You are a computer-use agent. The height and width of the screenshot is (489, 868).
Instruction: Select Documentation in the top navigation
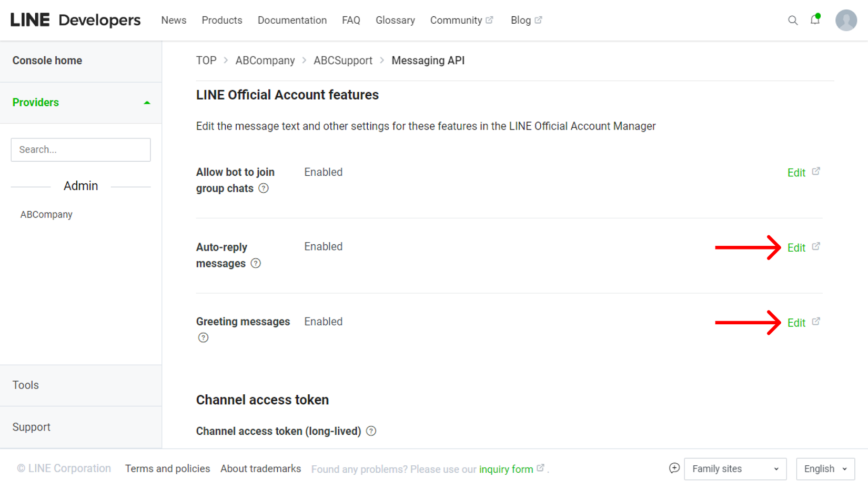292,20
